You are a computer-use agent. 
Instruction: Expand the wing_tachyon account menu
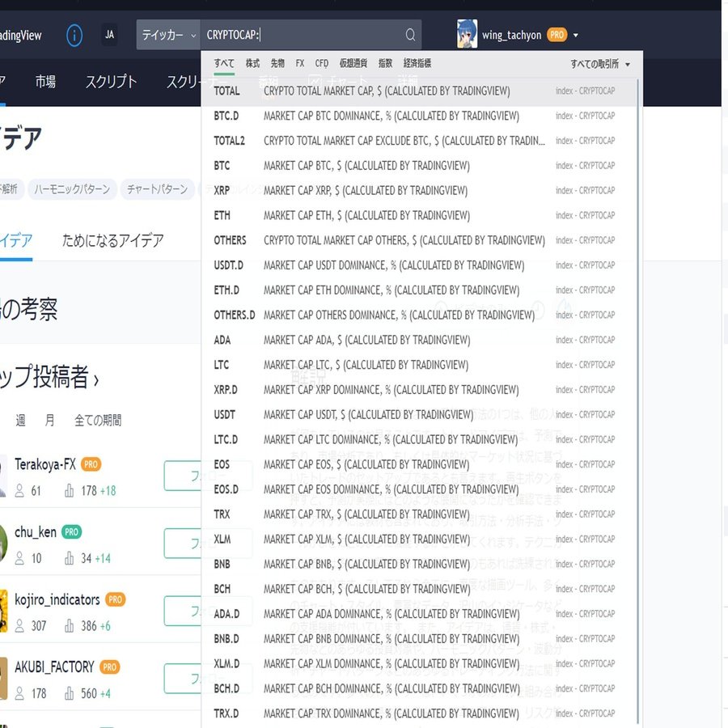coord(576,35)
